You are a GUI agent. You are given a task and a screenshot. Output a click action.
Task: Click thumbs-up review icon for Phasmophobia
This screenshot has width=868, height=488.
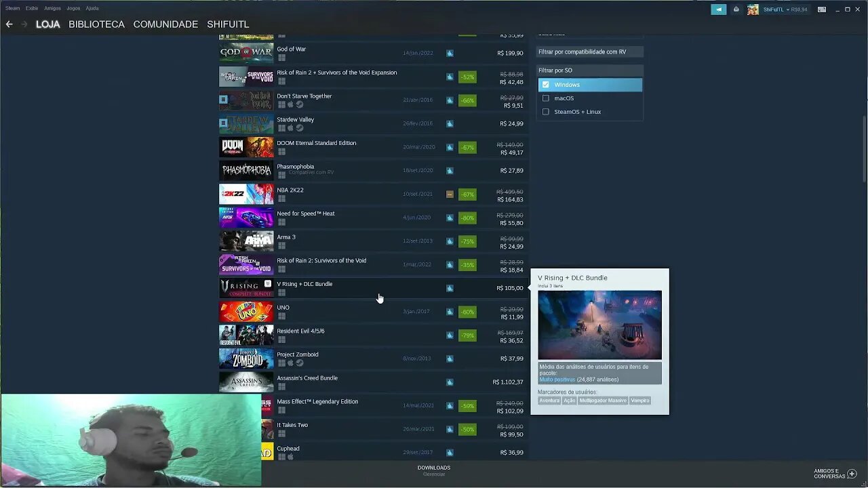tap(450, 170)
